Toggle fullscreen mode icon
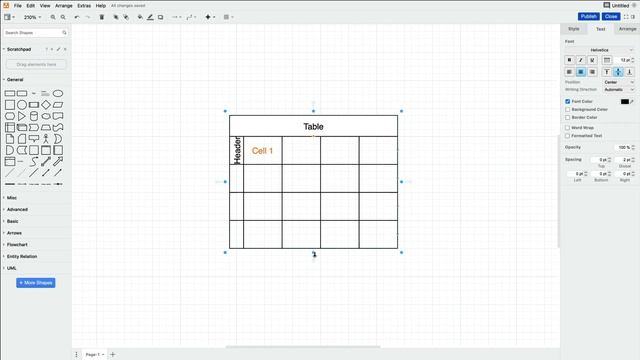640x360 pixels. click(x=626, y=17)
